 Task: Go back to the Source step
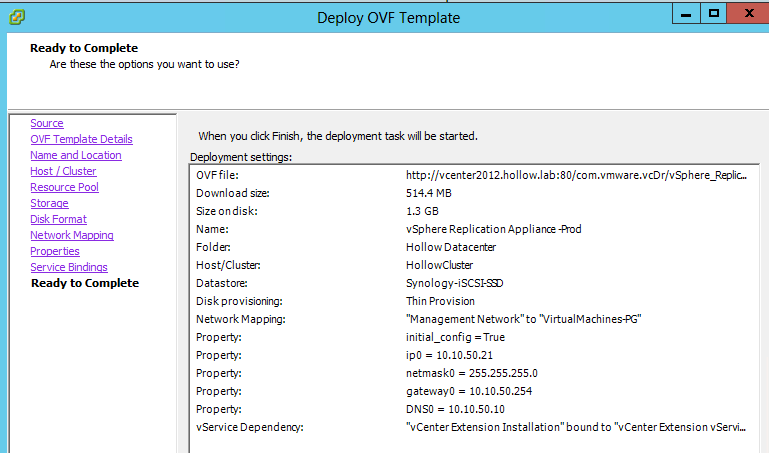pos(47,123)
